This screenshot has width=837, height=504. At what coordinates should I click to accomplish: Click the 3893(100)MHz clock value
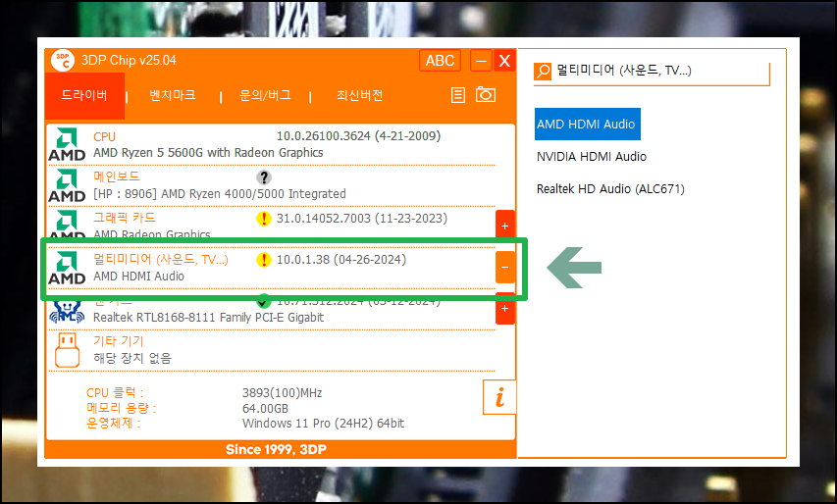point(282,393)
